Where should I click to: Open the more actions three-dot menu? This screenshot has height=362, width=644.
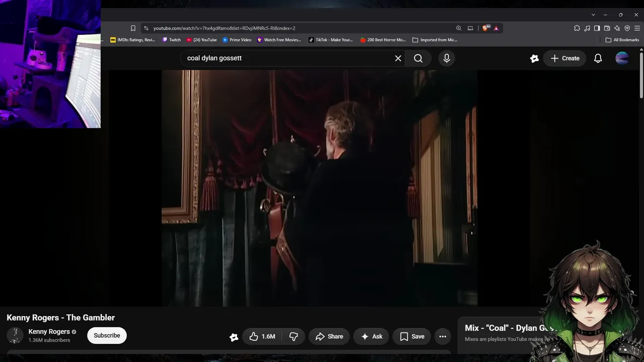(x=443, y=336)
